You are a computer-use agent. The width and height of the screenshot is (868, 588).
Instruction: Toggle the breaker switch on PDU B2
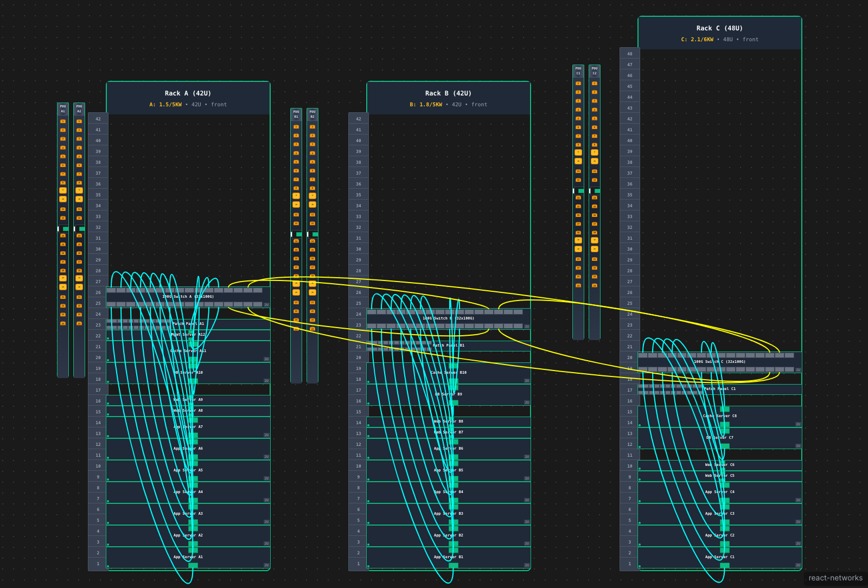(312, 234)
